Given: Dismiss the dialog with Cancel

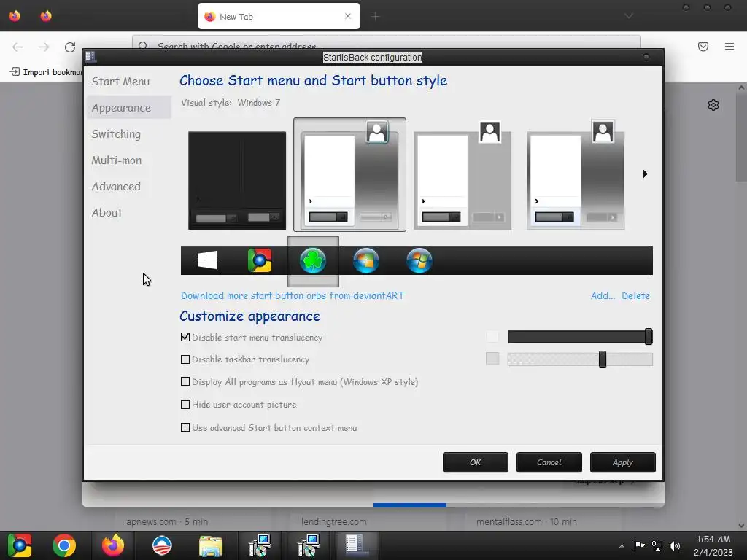Looking at the screenshot, I should 549,462.
